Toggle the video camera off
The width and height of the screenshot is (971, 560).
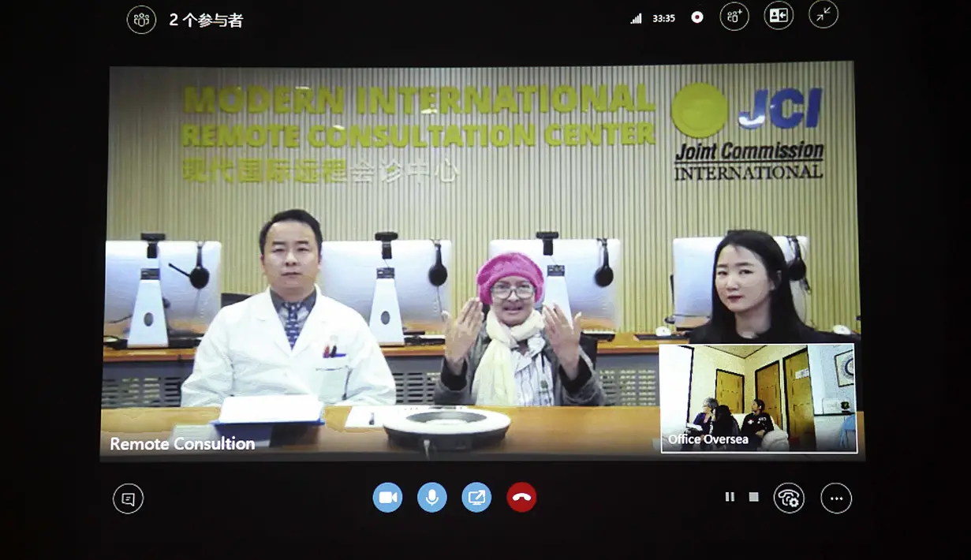click(387, 497)
